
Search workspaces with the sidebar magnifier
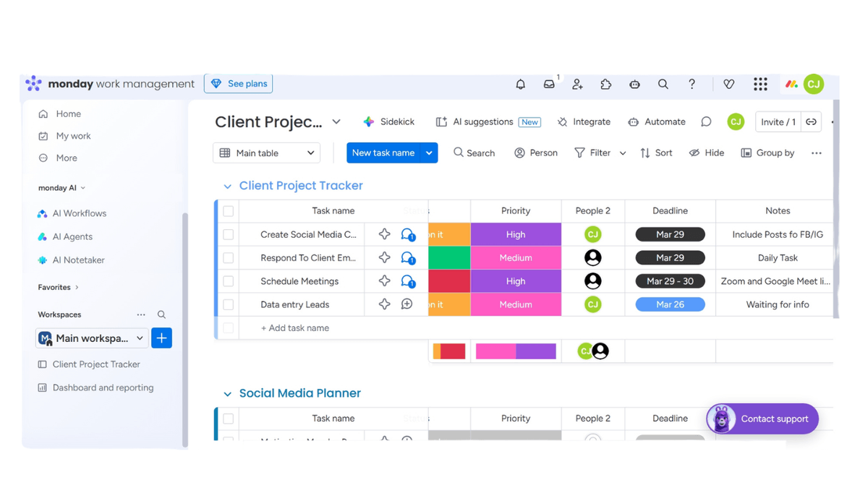click(161, 314)
